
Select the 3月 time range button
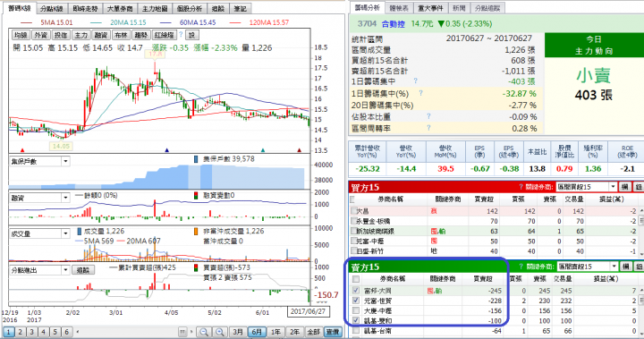point(238,332)
